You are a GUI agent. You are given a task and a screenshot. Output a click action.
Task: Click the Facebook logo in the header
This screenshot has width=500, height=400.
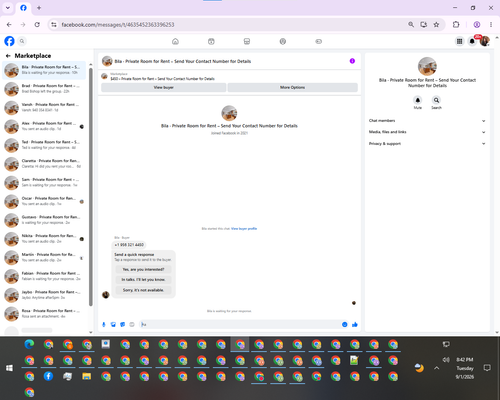click(9, 41)
